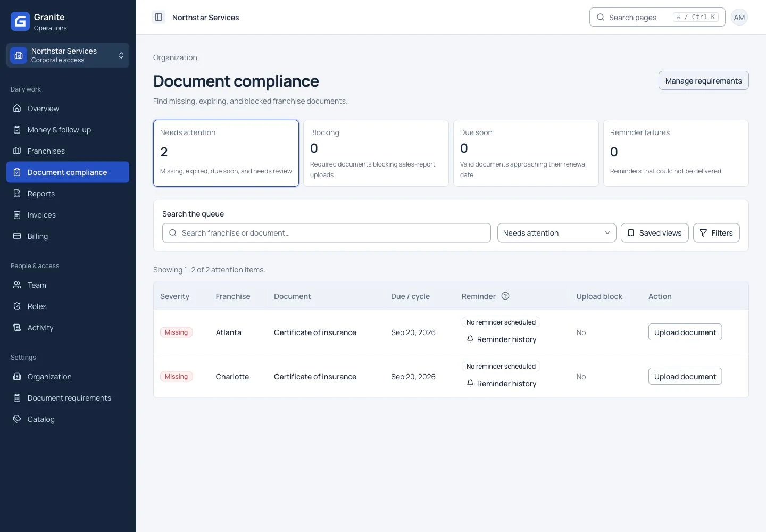Expand the Northstar Services organization switcher
Image resolution: width=766 pixels, height=532 pixels.
click(68, 55)
